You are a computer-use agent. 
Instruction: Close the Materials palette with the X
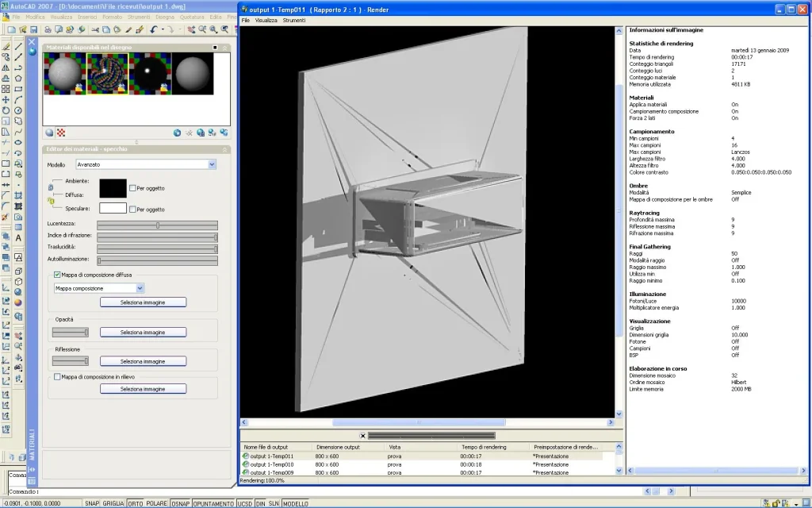coord(32,41)
